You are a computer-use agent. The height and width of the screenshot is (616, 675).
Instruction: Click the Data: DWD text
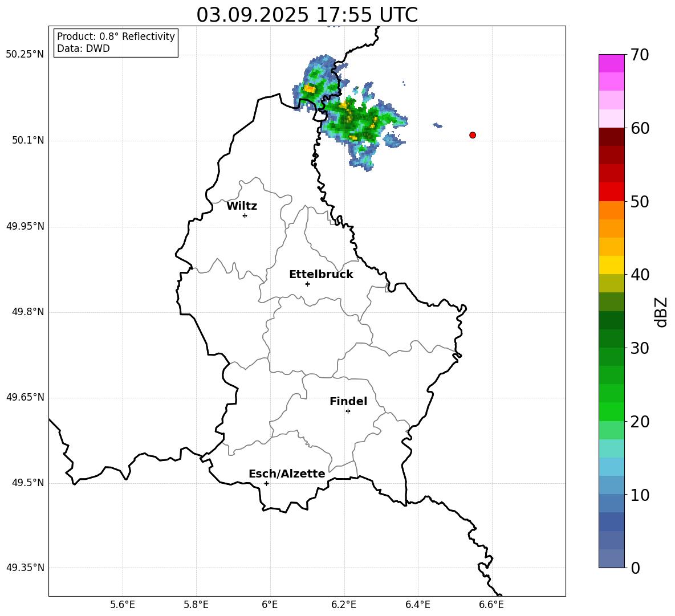(83, 48)
